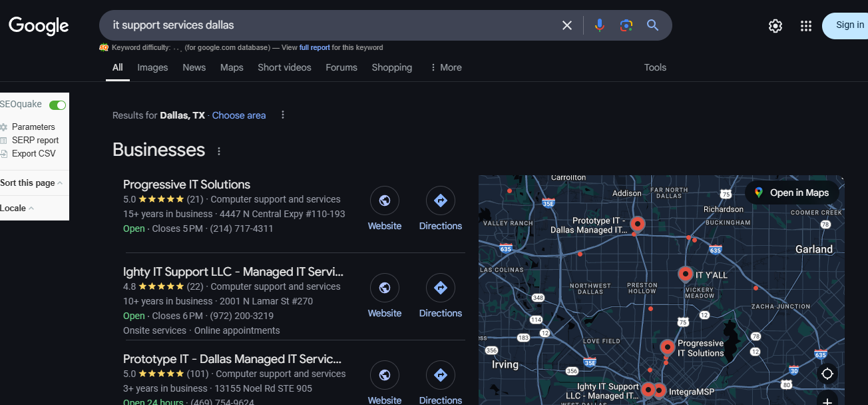This screenshot has width=868, height=405.
Task: Start voice search with the microphone icon
Action: [600, 25]
